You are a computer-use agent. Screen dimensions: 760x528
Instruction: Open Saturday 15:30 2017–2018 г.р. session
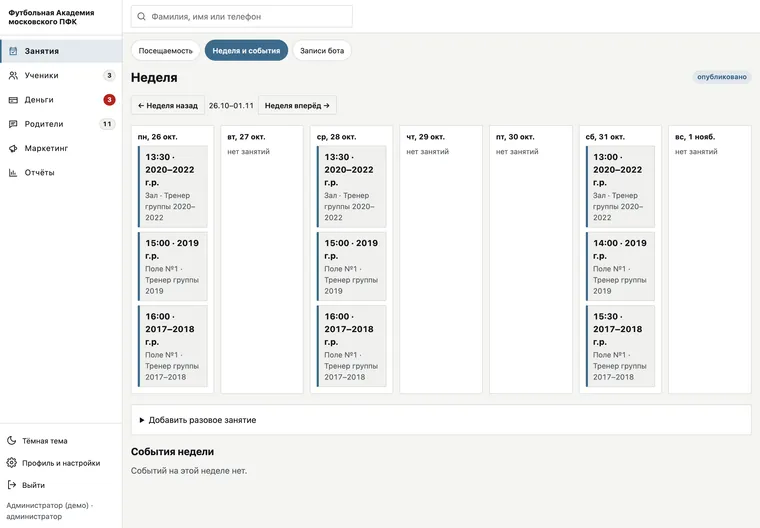tap(620, 346)
